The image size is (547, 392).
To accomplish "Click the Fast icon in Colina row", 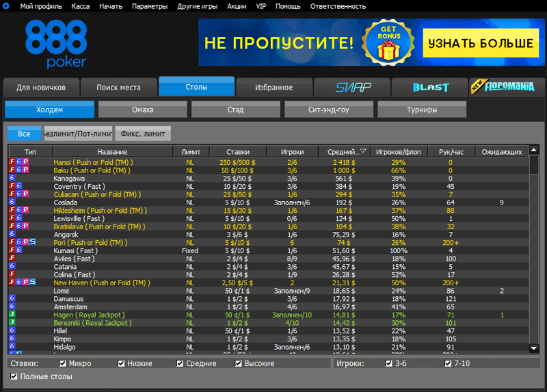I will pos(12,274).
